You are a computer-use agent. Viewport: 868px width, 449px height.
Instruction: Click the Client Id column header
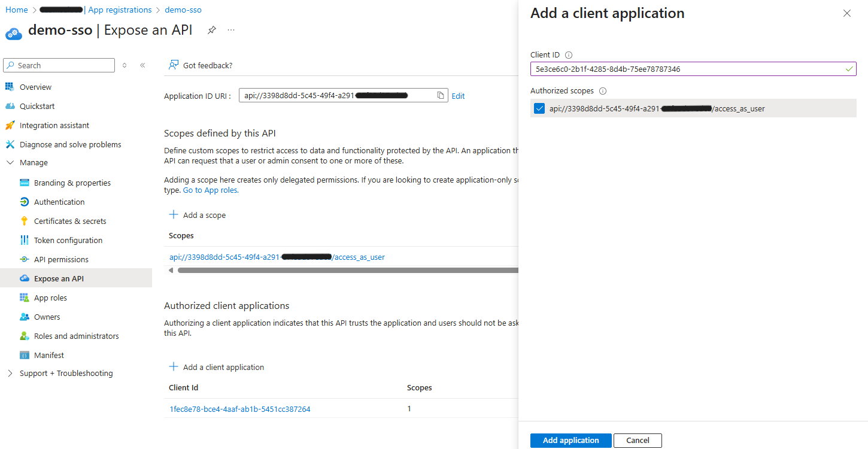pos(184,387)
